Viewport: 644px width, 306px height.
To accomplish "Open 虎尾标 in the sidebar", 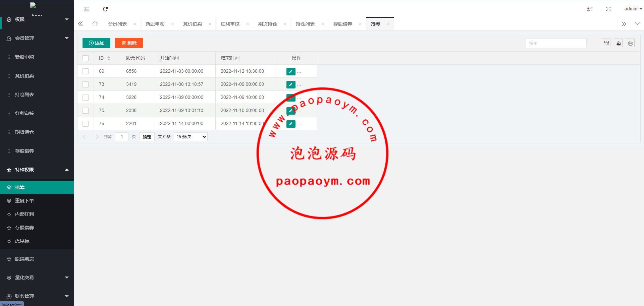I will click(37, 241).
